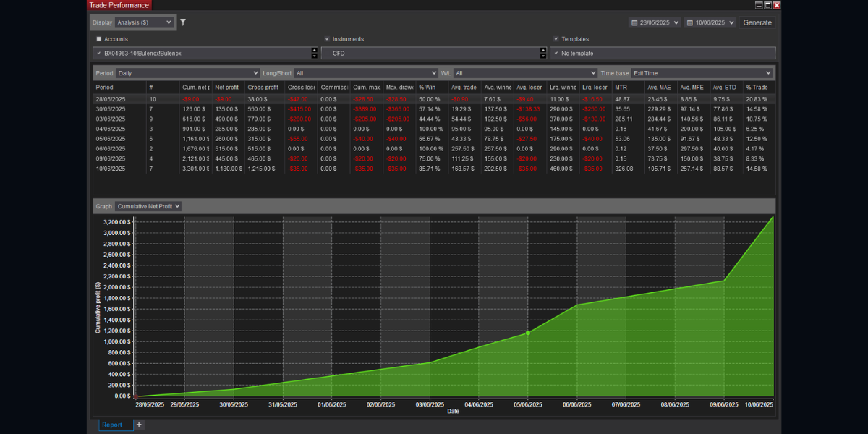Click the start date calendar icon
This screenshot has width=868, height=434.
(634, 22)
